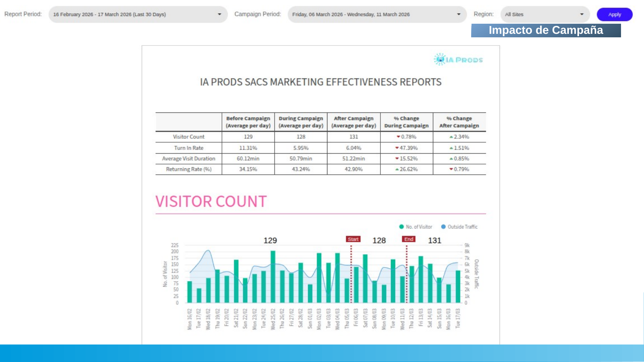Click the red down arrow beside 47.39%

[397, 148]
